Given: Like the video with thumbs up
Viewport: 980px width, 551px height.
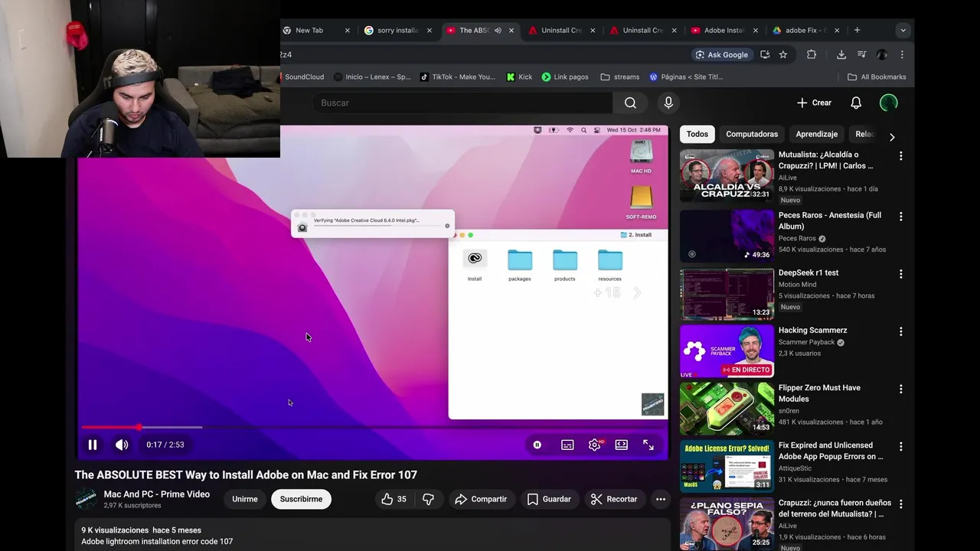Looking at the screenshot, I should pyautogui.click(x=394, y=499).
